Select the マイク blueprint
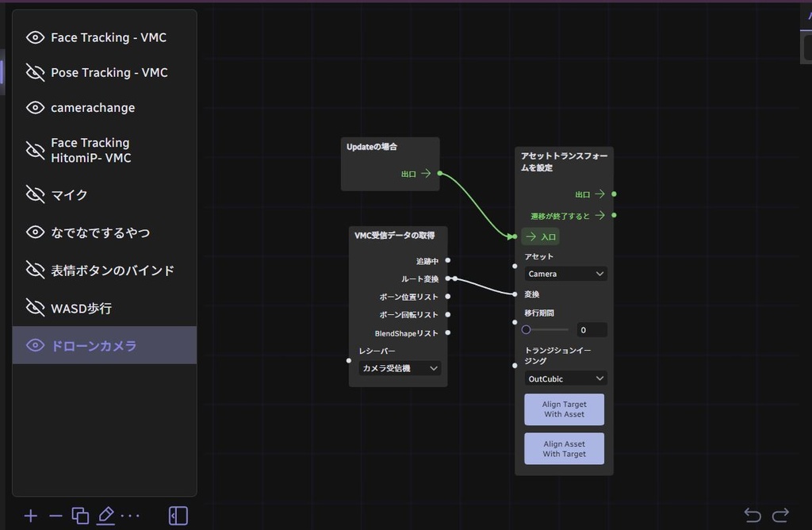The width and height of the screenshot is (812, 530). (69, 195)
